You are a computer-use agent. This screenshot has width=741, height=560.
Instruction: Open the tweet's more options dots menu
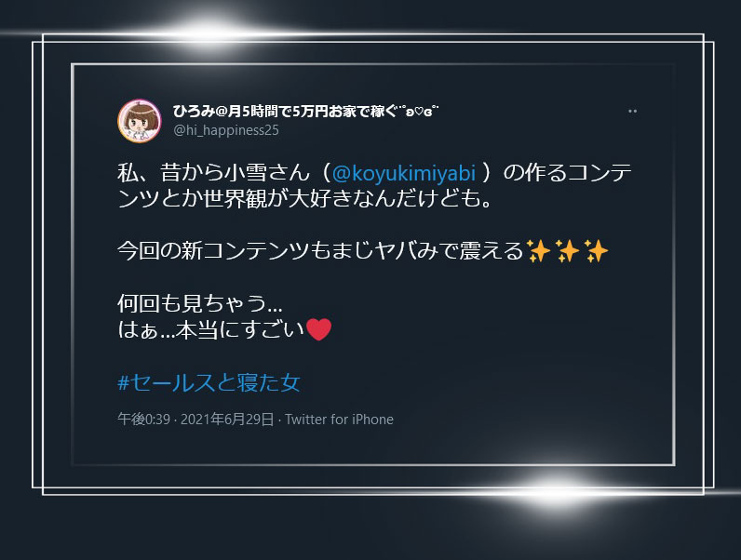[x=632, y=112]
